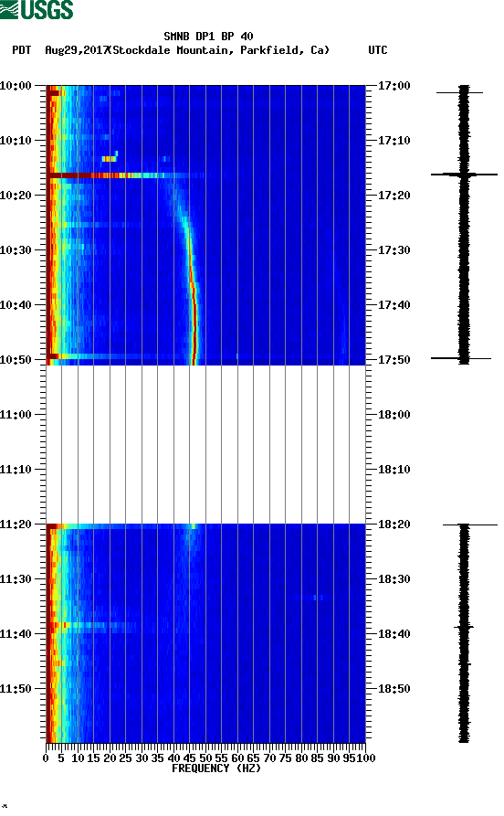
Task: Click the 18:40 UTC time label
Action: 394,634
